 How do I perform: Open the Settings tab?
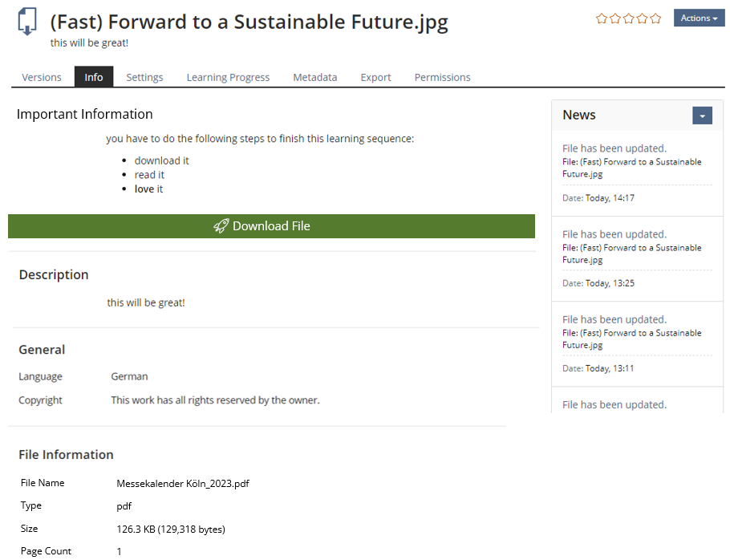(144, 77)
